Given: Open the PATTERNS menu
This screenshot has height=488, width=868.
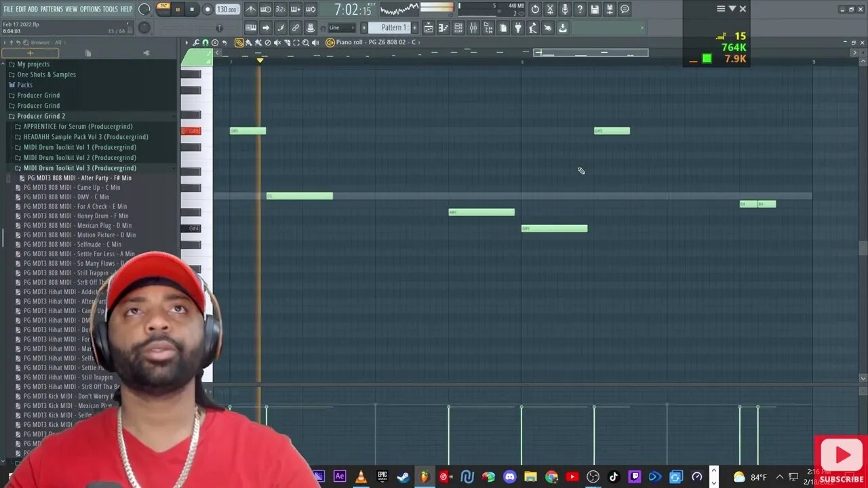Looking at the screenshot, I should (x=52, y=9).
